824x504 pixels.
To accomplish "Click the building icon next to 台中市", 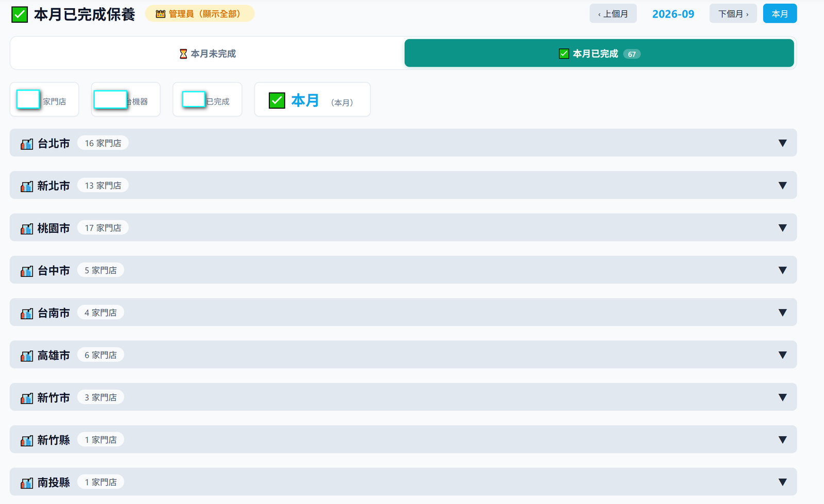I will pos(27,271).
